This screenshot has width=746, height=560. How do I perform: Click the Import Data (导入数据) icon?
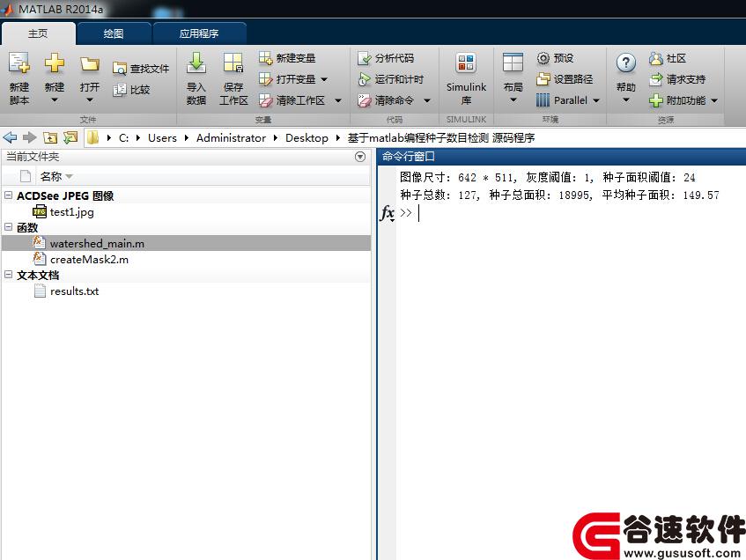click(196, 63)
